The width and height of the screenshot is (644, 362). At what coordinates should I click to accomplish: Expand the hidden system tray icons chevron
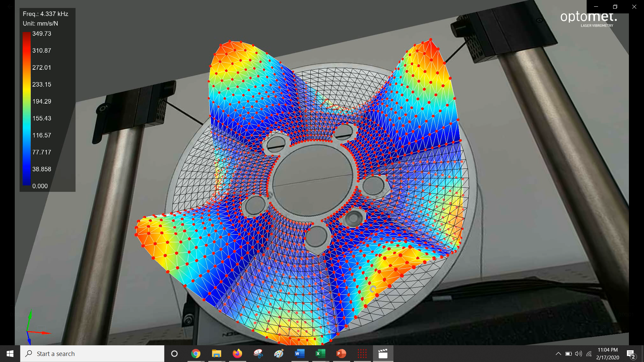558,354
